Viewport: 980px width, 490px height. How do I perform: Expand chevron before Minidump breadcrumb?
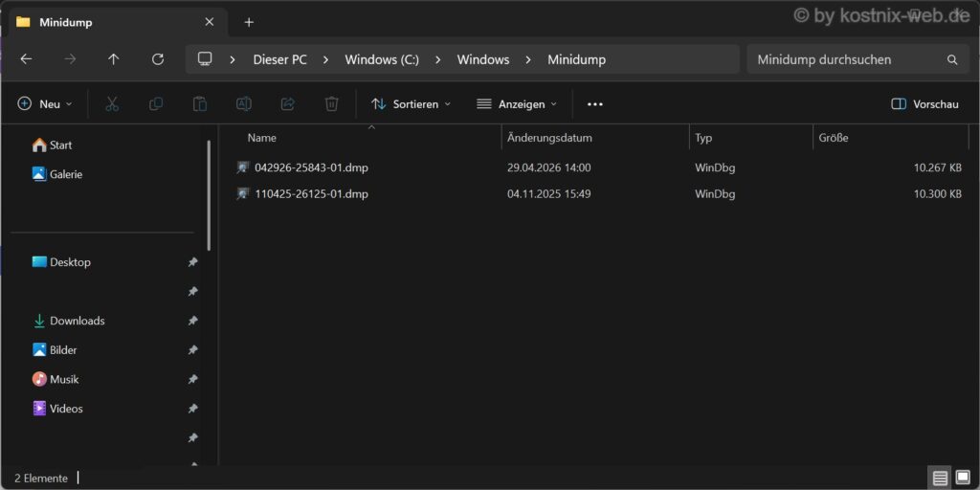click(x=528, y=60)
